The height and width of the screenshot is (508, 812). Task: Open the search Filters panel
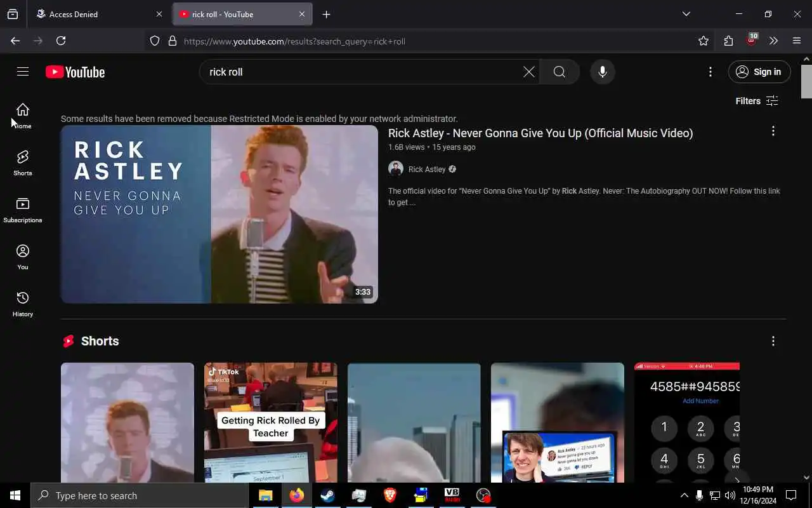[x=757, y=101]
